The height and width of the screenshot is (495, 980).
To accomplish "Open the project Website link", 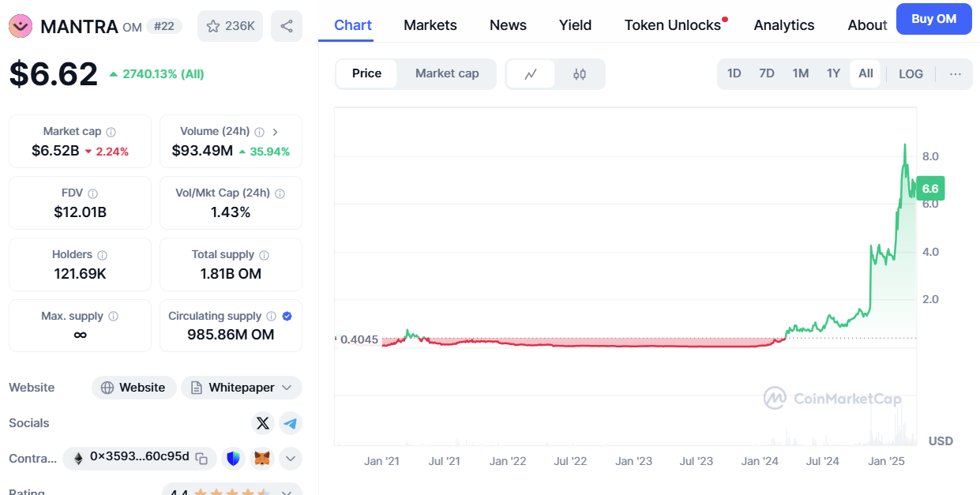I will tap(134, 388).
